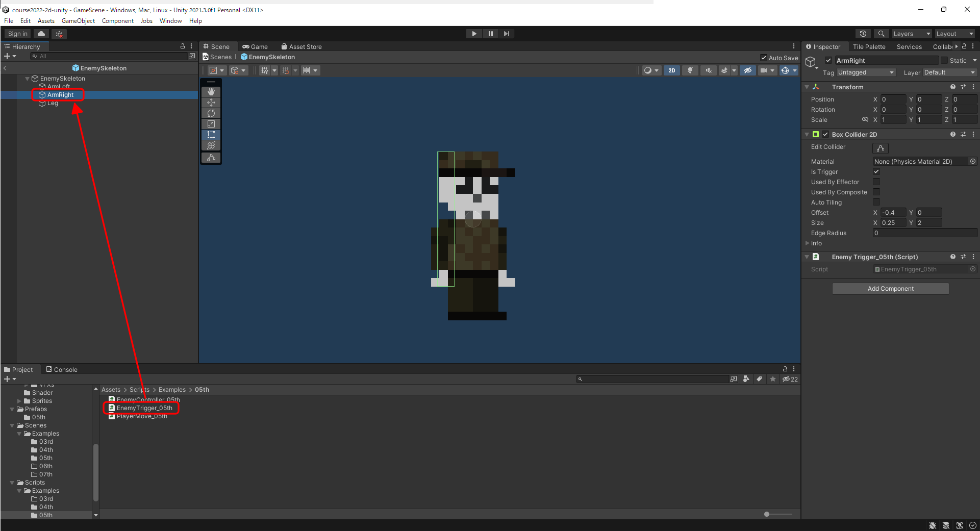Toggle scene audio icon
980x531 pixels.
pyautogui.click(x=709, y=70)
